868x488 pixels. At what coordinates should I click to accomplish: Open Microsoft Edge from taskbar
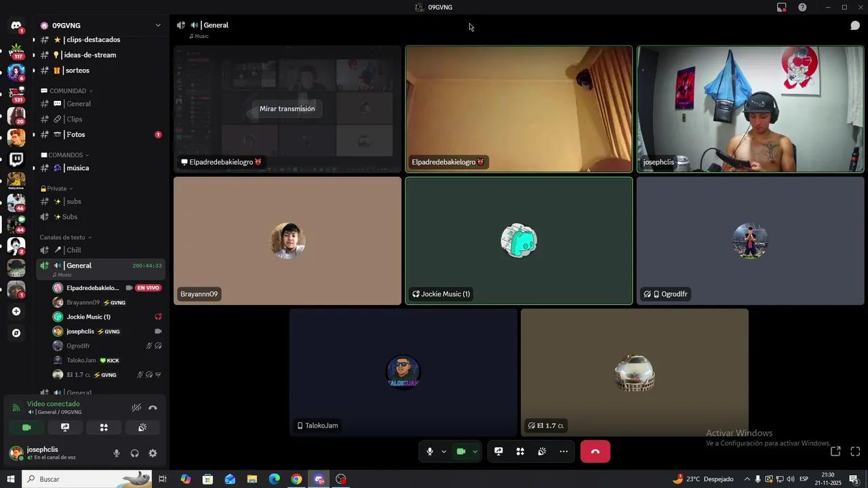tap(274, 479)
